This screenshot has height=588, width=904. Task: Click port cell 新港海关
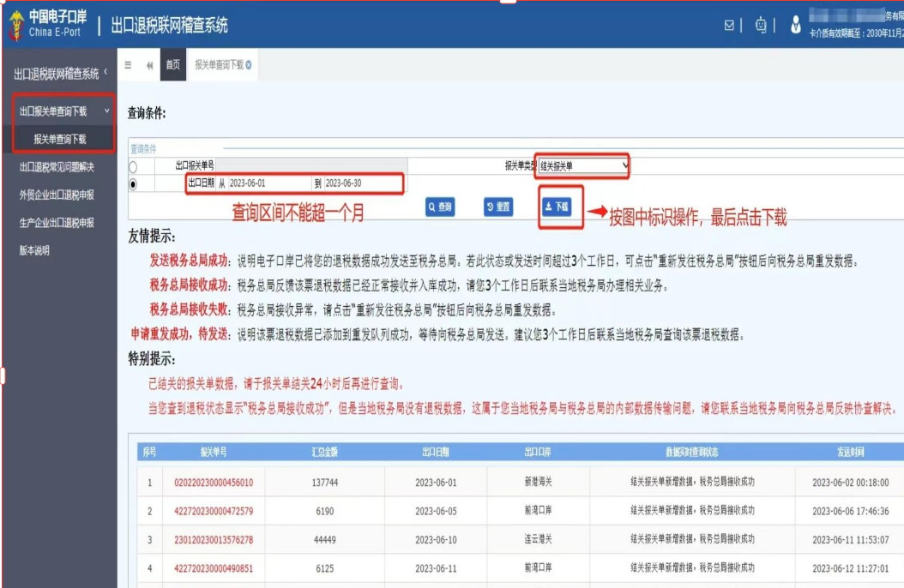(x=537, y=482)
